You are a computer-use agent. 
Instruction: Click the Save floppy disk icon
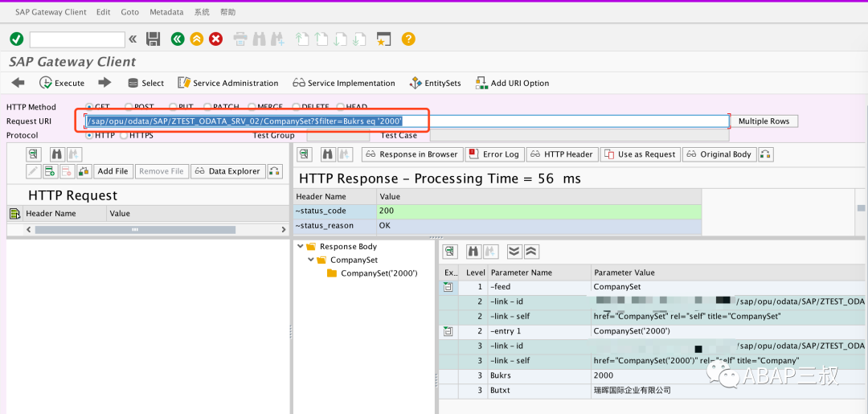coord(153,39)
